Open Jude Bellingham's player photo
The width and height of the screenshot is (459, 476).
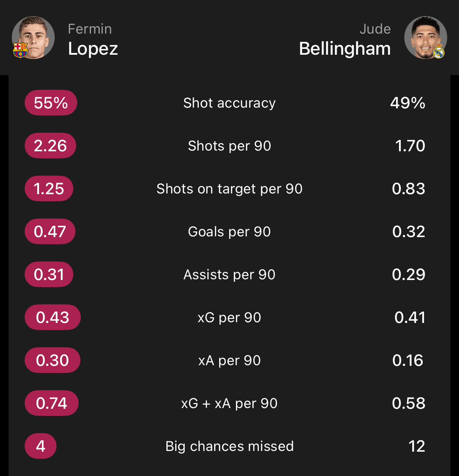tap(425, 38)
